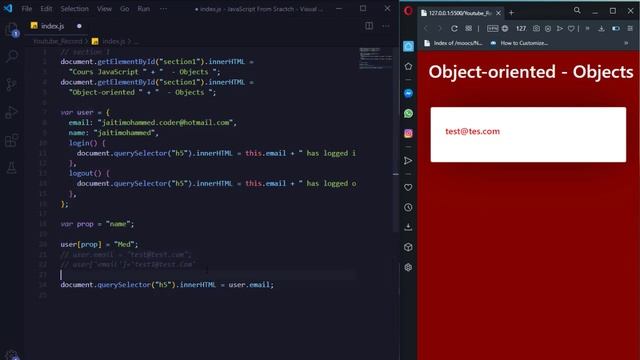The width and height of the screenshot is (640, 360).
Task: Open Instagram in Opera sidebar
Action: click(408, 133)
